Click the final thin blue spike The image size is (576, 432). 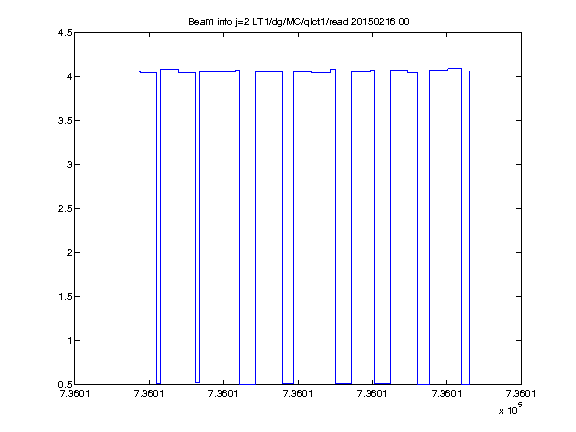469,228
